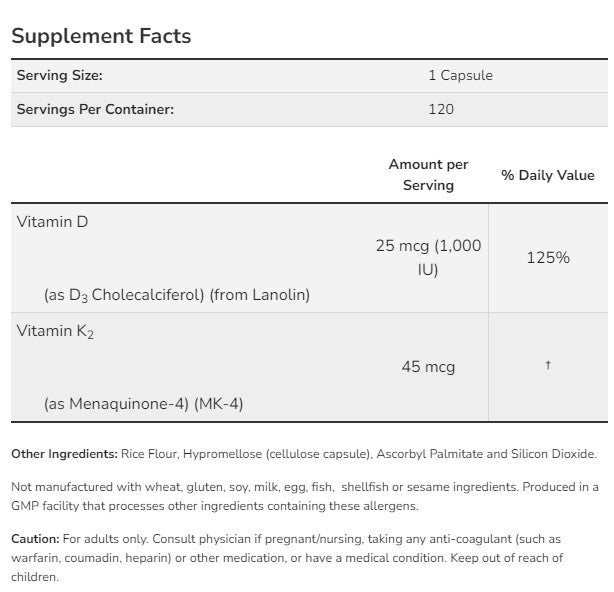Click the D3 Cholecalciferol source text
This screenshot has height=592, width=614.
click(177, 295)
